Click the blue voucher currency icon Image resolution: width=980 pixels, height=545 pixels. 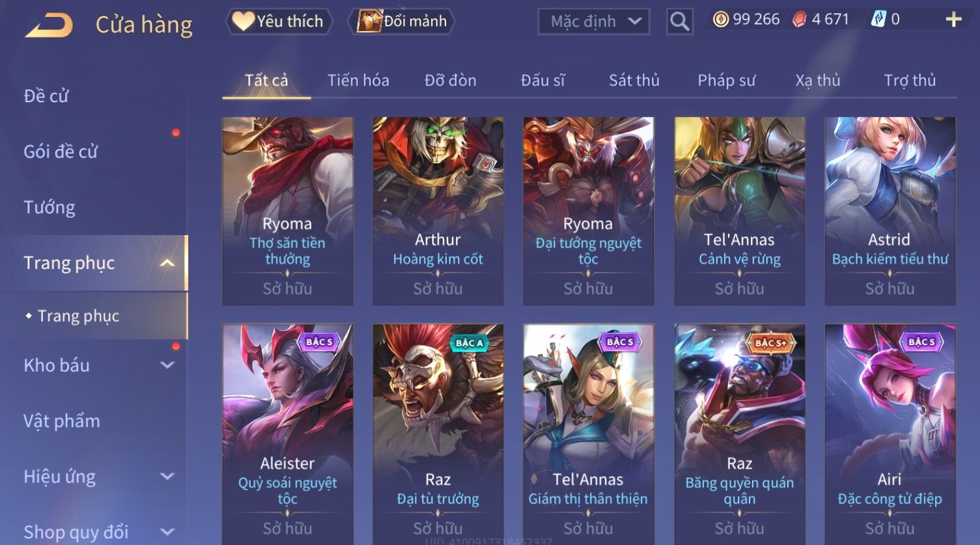point(878,20)
